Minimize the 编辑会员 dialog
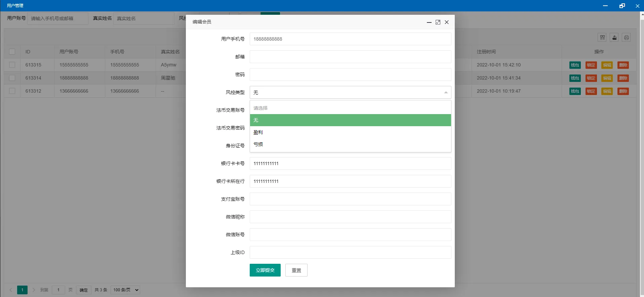The height and width of the screenshot is (297, 644). pyautogui.click(x=429, y=22)
